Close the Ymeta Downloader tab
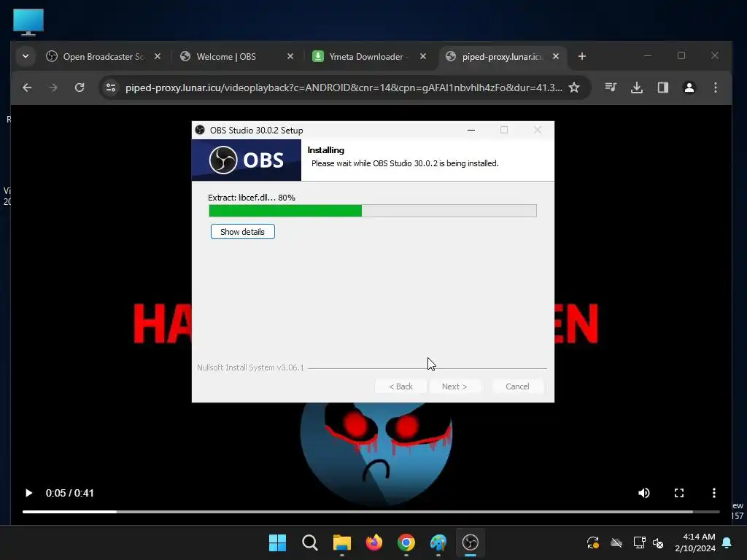This screenshot has width=747, height=560. click(423, 56)
